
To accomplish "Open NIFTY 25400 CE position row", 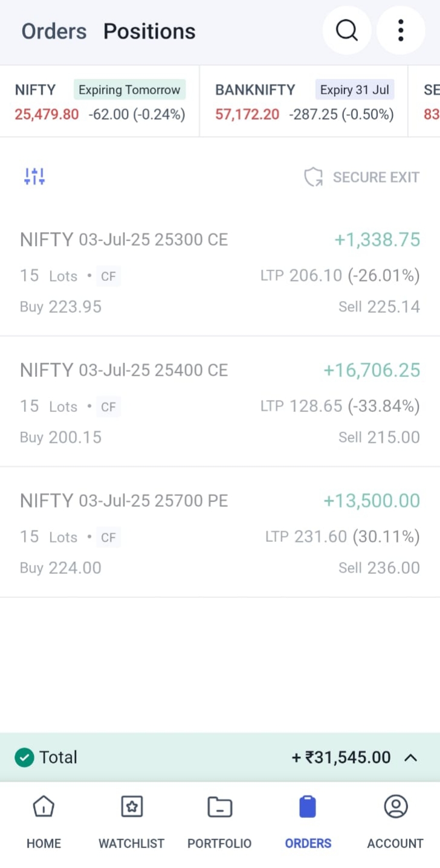I will [220, 403].
